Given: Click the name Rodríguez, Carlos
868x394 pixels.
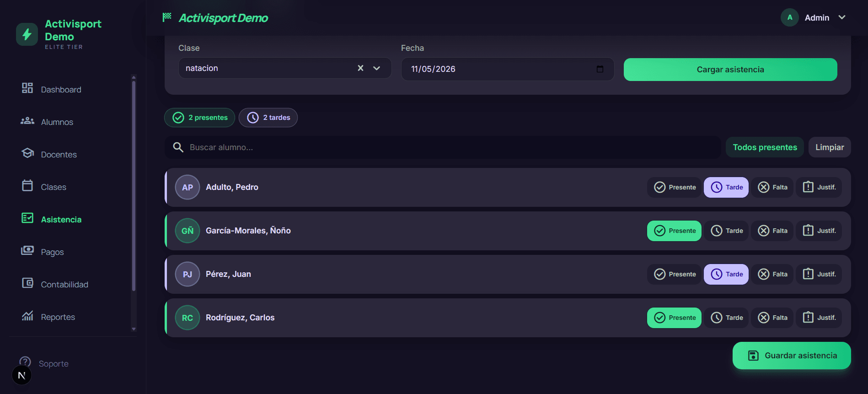Looking at the screenshot, I should click(x=240, y=318).
